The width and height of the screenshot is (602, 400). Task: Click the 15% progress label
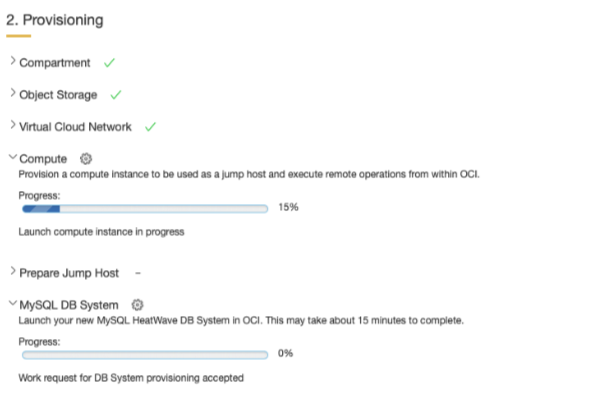coord(288,208)
